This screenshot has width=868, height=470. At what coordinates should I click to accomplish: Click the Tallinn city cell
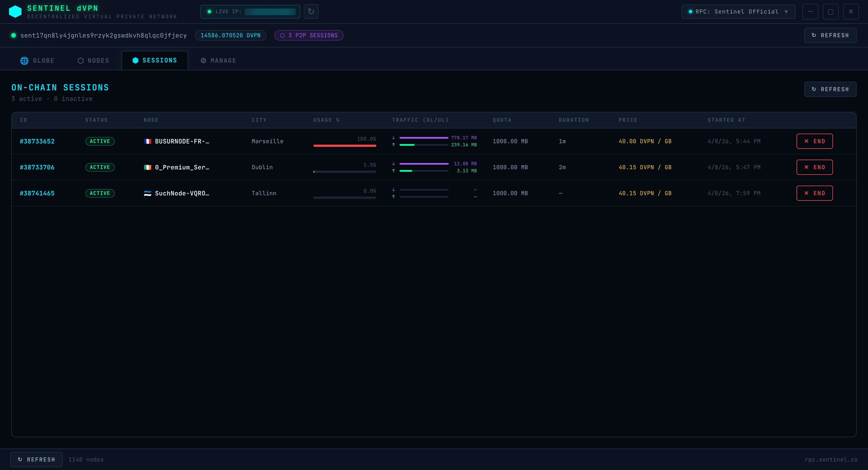click(264, 193)
